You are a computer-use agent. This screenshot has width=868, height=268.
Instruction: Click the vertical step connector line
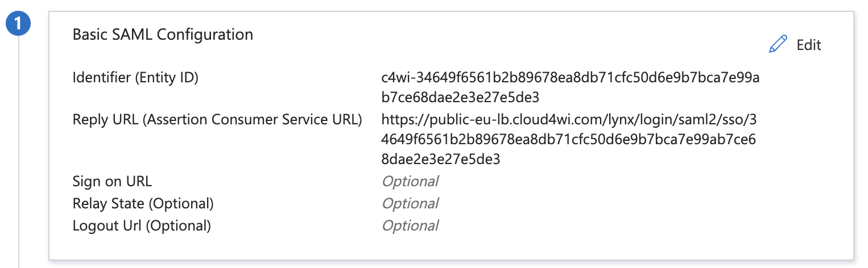[19, 152]
